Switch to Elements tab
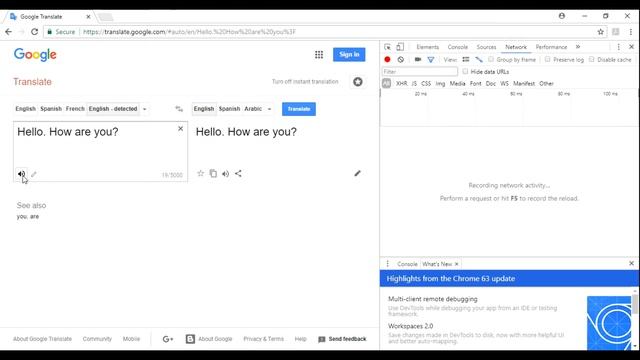Screen dimensions: 640x360 coord(427,47)
